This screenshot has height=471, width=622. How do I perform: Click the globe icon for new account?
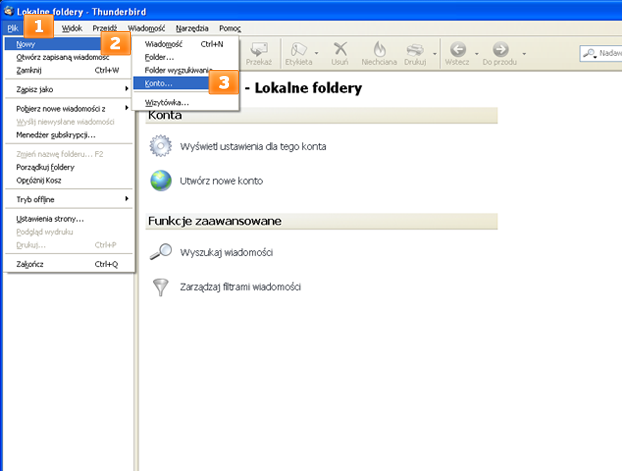[x=161, y=181]
